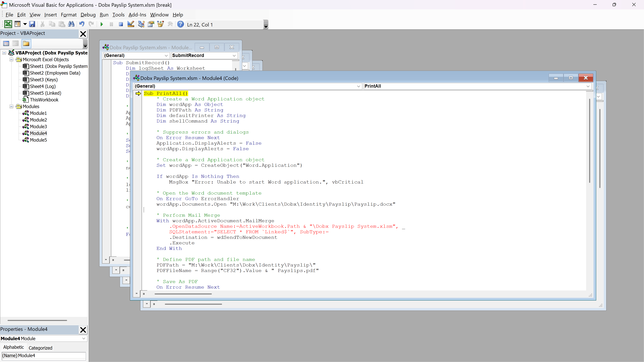The width and height of the screenshot is (644, 362).
Task: Open the Add-Ins menu
Action: tap(137, 15)
